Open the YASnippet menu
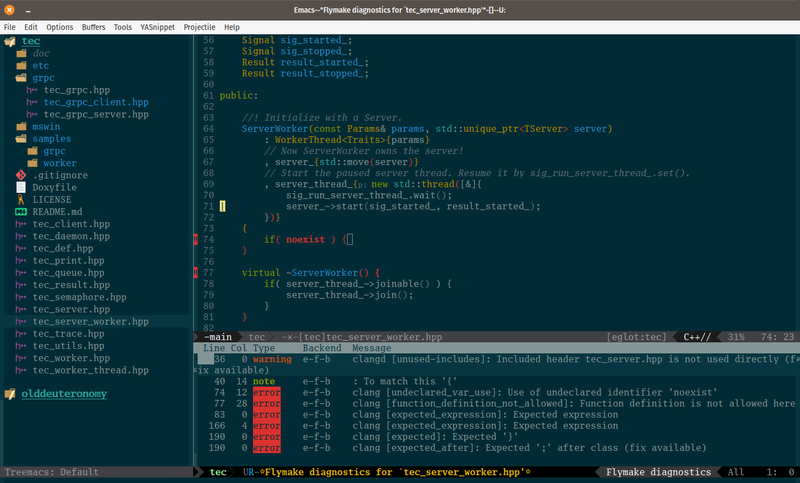Viewport: 800px width, 483px height. coord(157,27)
